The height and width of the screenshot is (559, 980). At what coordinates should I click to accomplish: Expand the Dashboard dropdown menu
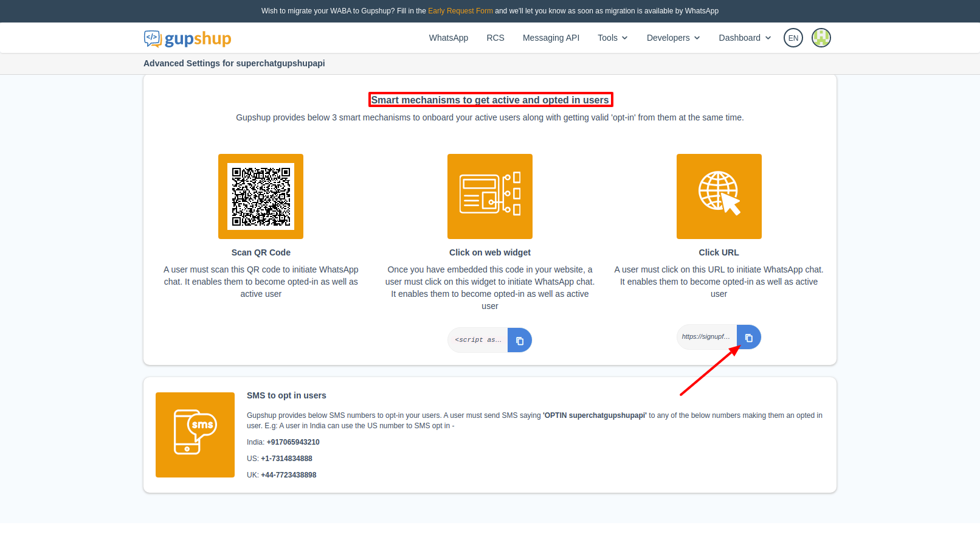click(745, 38)
